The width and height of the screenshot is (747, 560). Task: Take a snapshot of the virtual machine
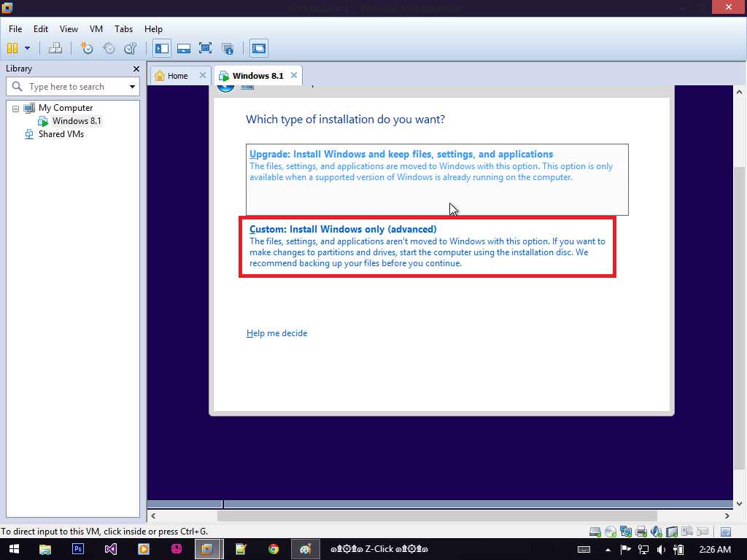click(x=87, y=48)
